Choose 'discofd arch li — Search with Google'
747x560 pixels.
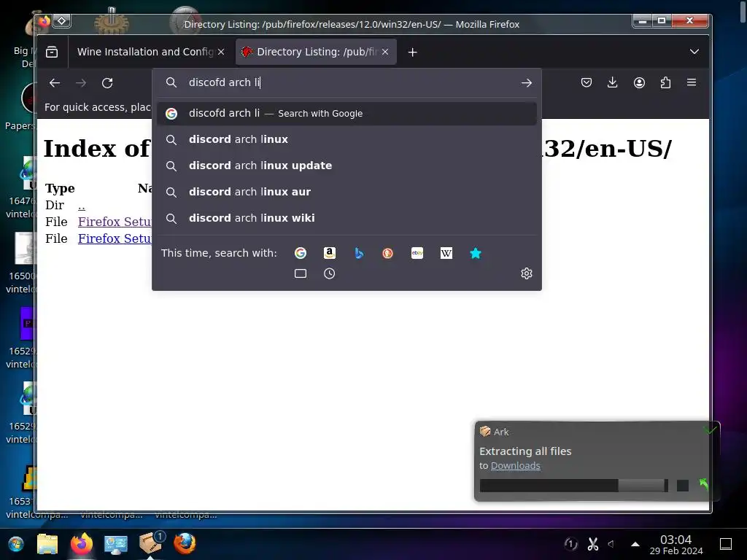[347, 113]
